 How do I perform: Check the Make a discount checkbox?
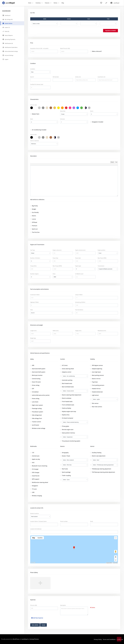pyautogui.click(x=91, y=51)
